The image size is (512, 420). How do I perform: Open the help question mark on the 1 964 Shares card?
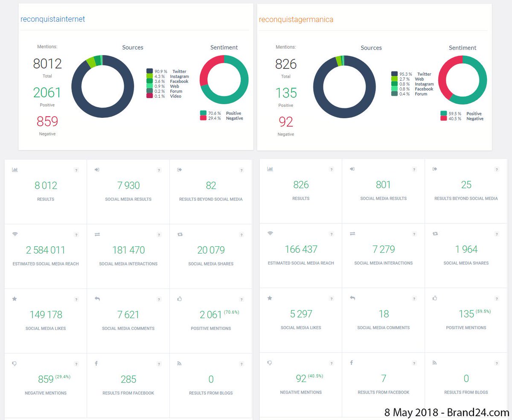497,234
